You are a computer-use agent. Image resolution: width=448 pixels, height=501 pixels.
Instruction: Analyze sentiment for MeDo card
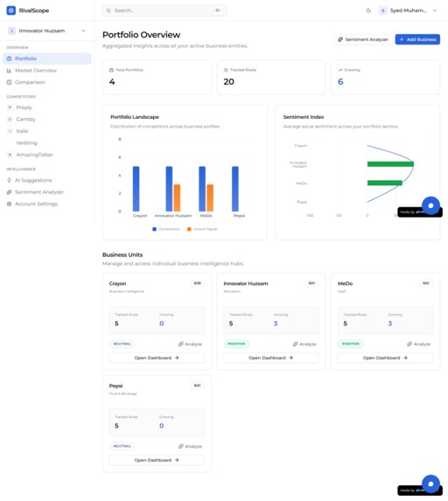(418, 344)
